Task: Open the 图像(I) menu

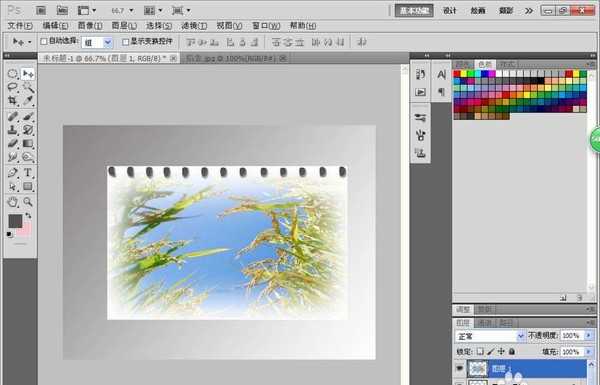Action: click(90, 26)
